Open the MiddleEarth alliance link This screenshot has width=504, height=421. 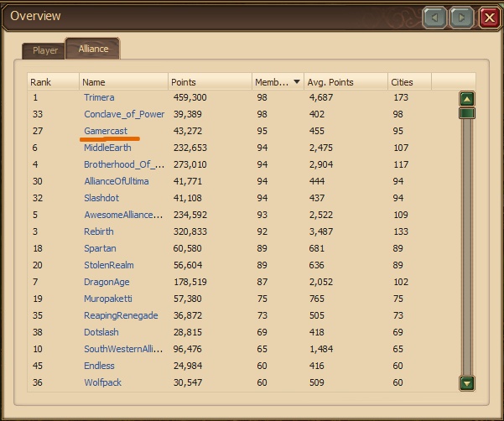click(x=107, y=148)
